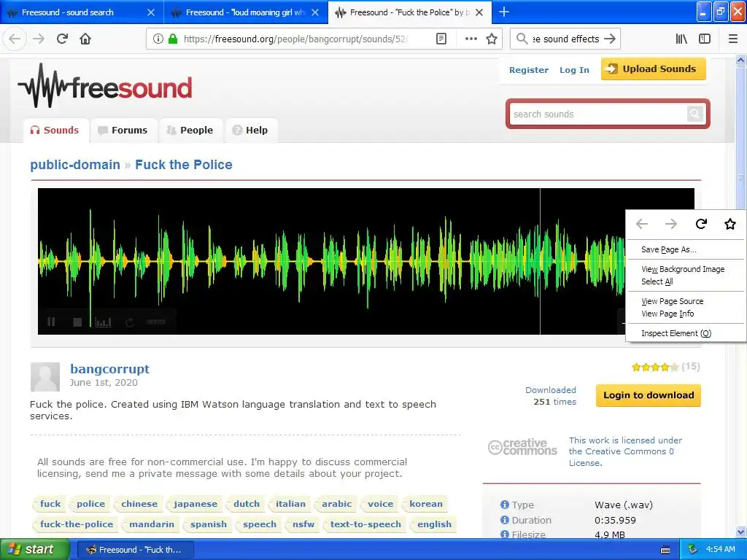Open the Sounds navigation tab
The width and height of the screenshot is (747, 560).
coord(55,130)
